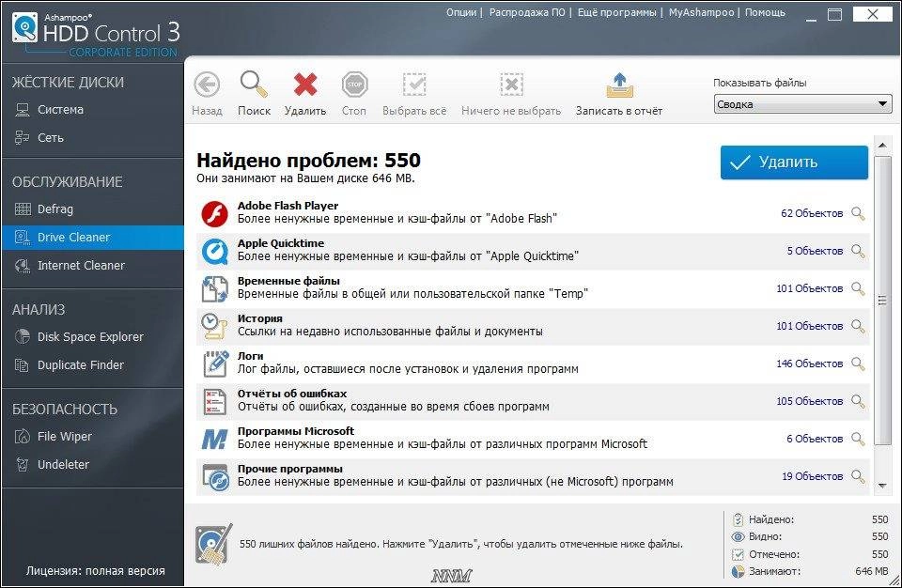View details magnifier for Программы Microsoft
Viewport: 902px width, 588px height.
coord(858,439)
